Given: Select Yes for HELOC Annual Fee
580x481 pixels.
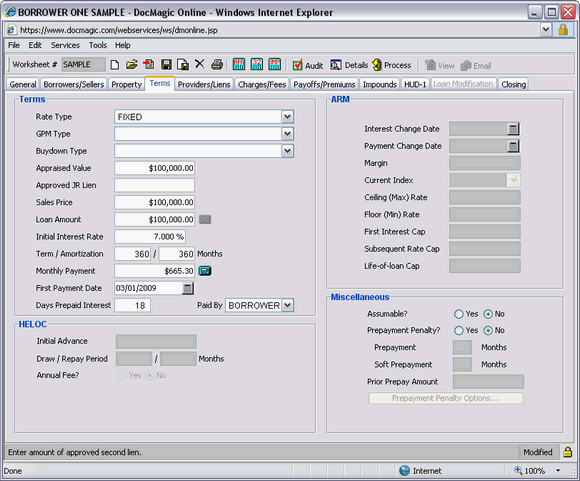Looking at the screenshot, I should (x=121, y=376).
